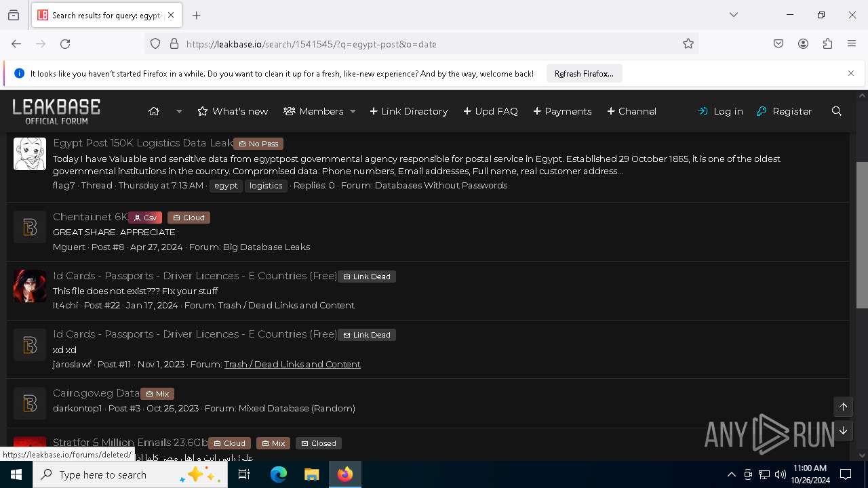Open Microsoft Edge from taskbar
The width and height of the screenshot is (868, 488).
(x=279, y=475)
